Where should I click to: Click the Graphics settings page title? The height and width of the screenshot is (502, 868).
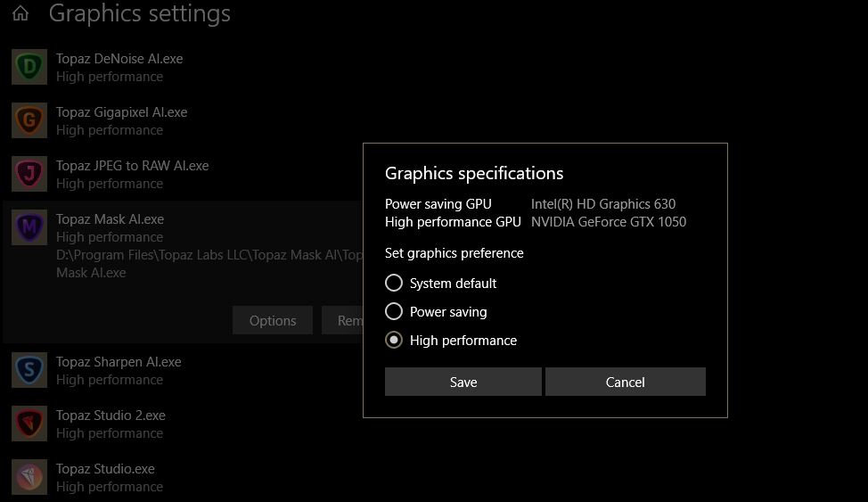pos(140,13)
